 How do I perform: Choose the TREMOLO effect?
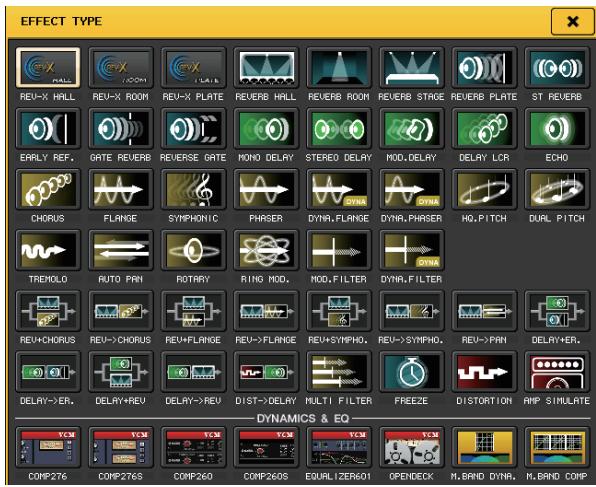[x=48, y=250]
